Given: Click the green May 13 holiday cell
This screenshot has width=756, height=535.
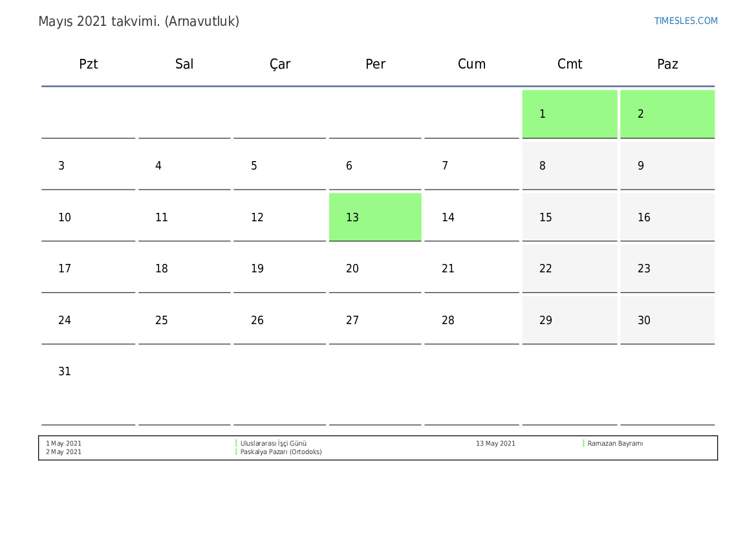Looking at the screenshot, I should pyautogui.click(x=375, y=217).
